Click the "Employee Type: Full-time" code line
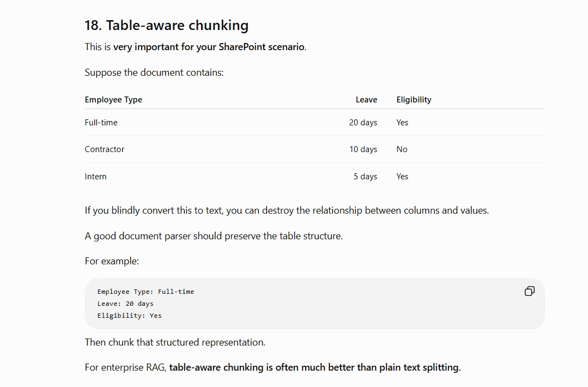The image size is (588, 387). 146,292
